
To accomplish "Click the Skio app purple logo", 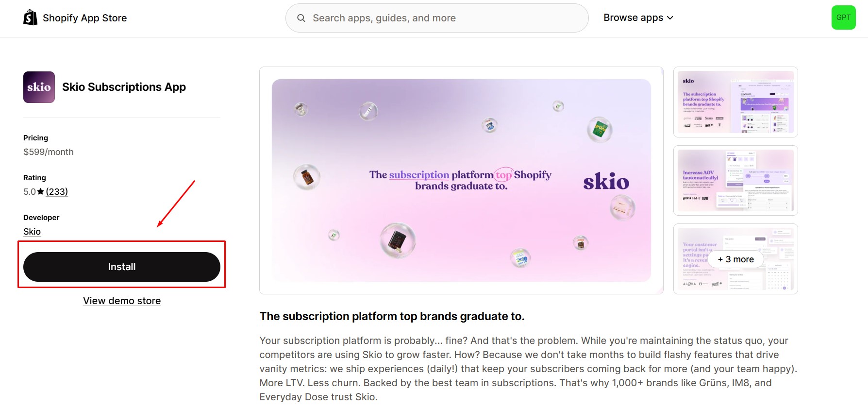I will pyautogui.click(x=39, y=87).
